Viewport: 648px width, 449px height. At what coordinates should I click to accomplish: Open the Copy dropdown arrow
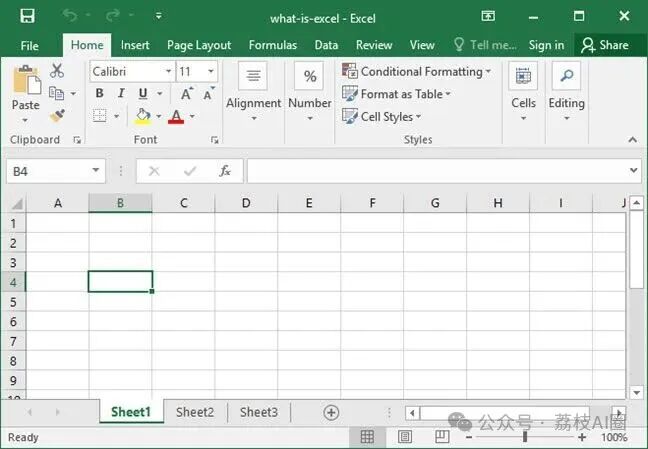click(x=73, y=94)
